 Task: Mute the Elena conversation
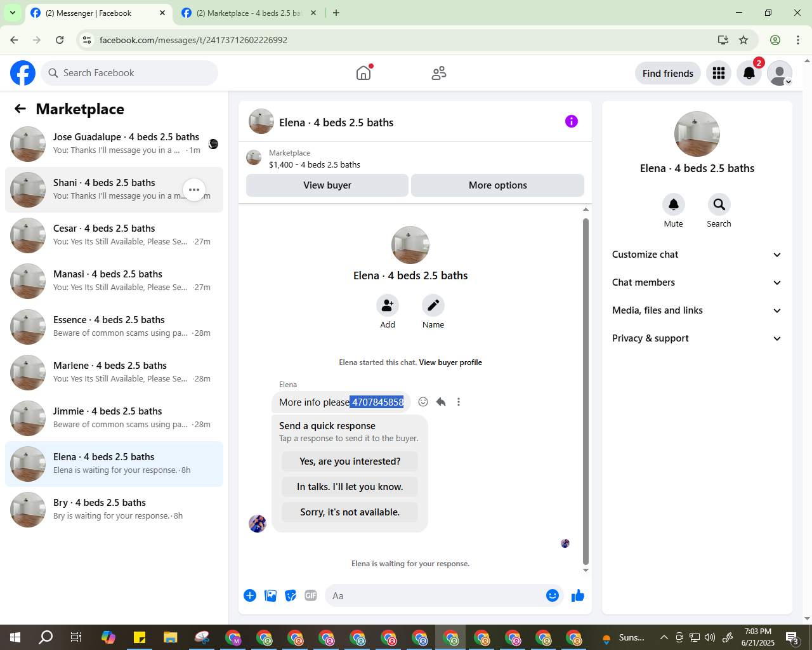pos(674,204)
